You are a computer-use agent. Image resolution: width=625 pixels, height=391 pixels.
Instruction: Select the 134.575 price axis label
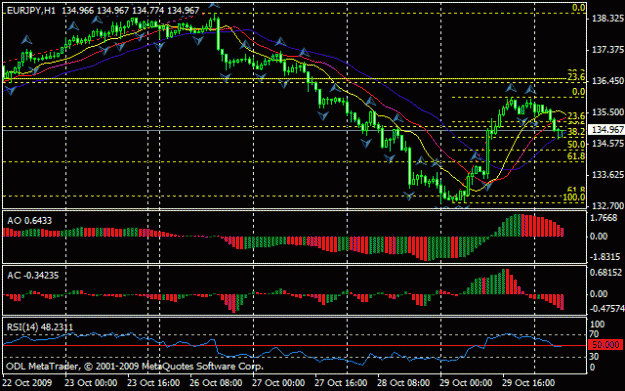(x=607, y=143)
